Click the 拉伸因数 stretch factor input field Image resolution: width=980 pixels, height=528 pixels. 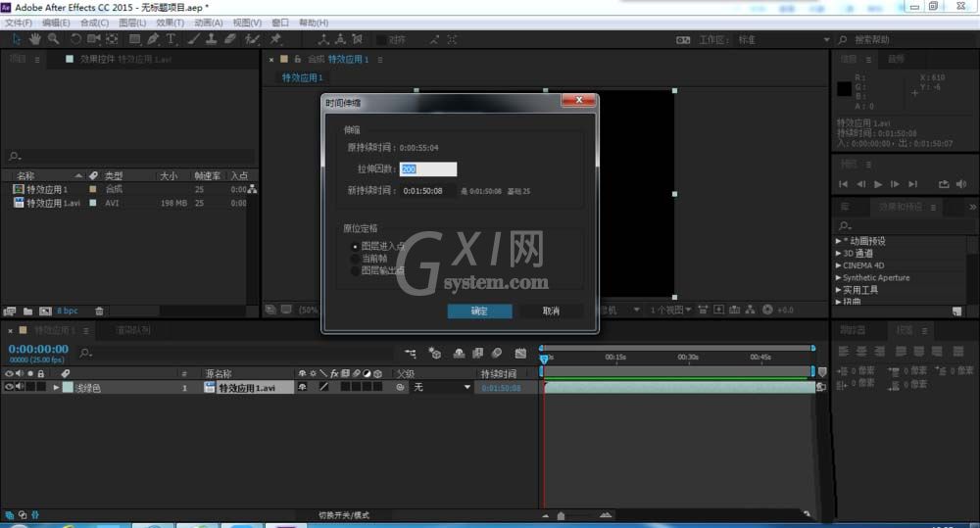[428, 169]
